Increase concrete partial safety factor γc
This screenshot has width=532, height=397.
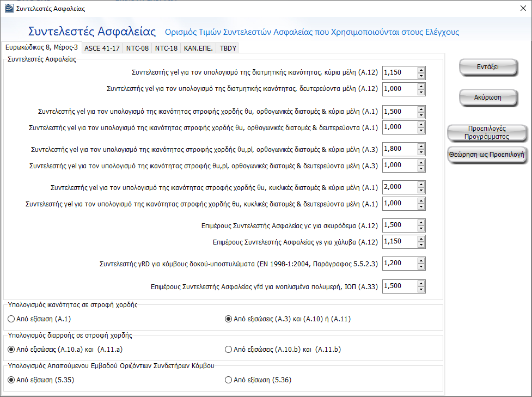(421, 222)
